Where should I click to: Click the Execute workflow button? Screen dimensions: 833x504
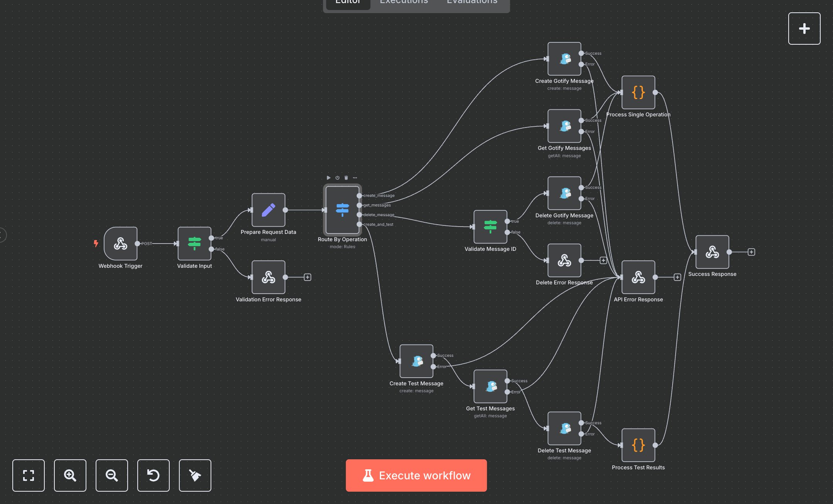coord(416,475)
